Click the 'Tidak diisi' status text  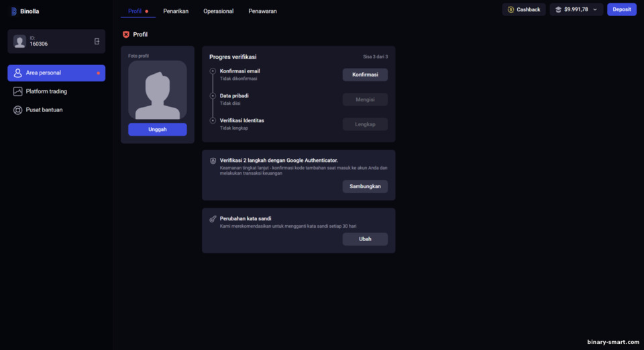230,103
